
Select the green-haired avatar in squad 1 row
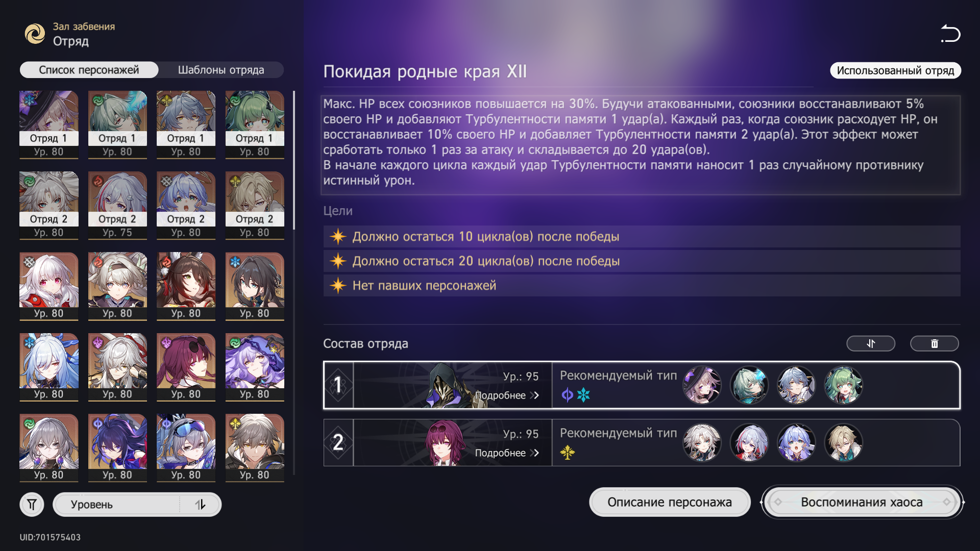click(x=843, y=385)
